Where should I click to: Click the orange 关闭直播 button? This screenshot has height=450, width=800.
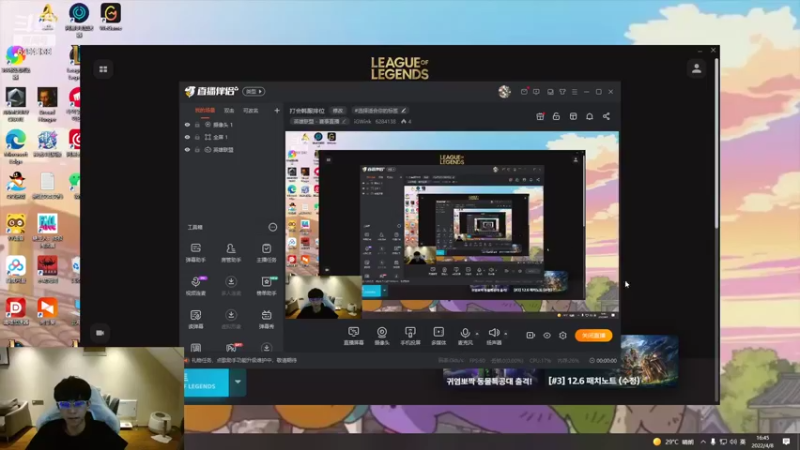(x=593, y=335)
